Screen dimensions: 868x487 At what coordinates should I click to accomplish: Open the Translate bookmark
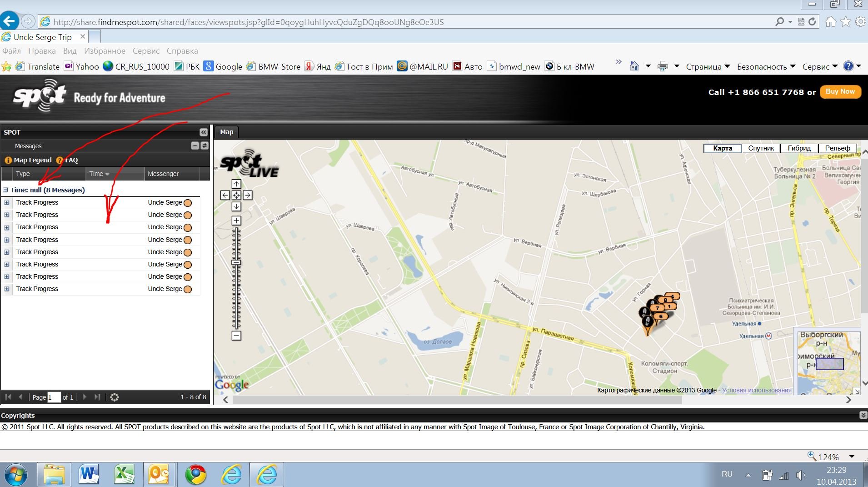38,66
